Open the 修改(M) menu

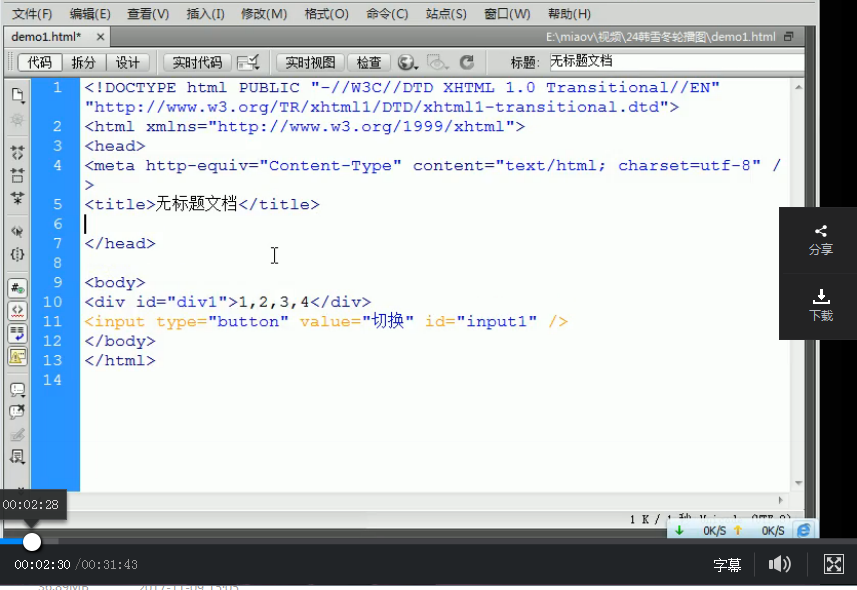tap(264, 14)
